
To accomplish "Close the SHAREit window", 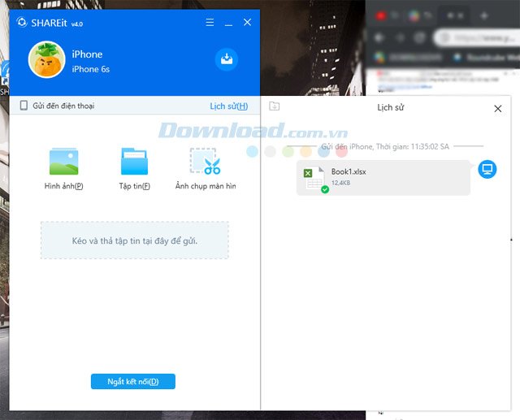I will pos(247,22).
